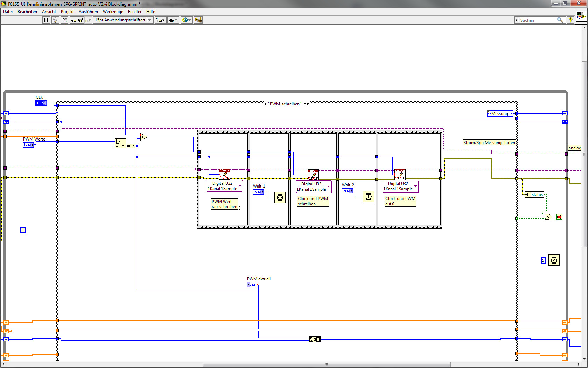Click the Step Into icon

tap(73, 20)
